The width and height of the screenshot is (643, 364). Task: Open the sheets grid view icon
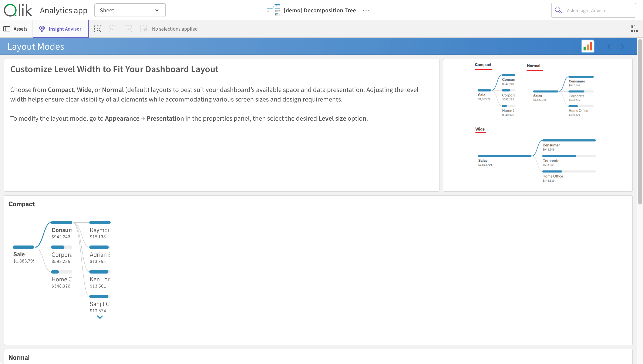(x=634, y=29)
